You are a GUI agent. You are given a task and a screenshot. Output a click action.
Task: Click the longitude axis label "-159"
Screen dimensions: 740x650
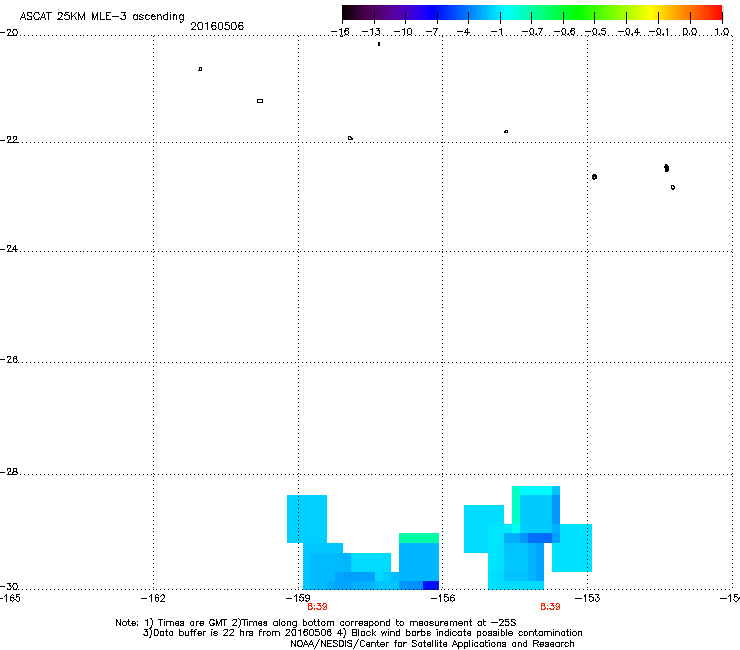pos(298,599)
